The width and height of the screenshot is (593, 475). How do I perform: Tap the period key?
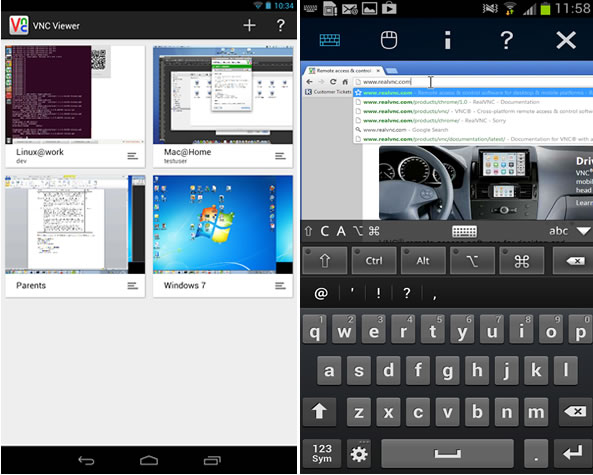pos(536,453)
